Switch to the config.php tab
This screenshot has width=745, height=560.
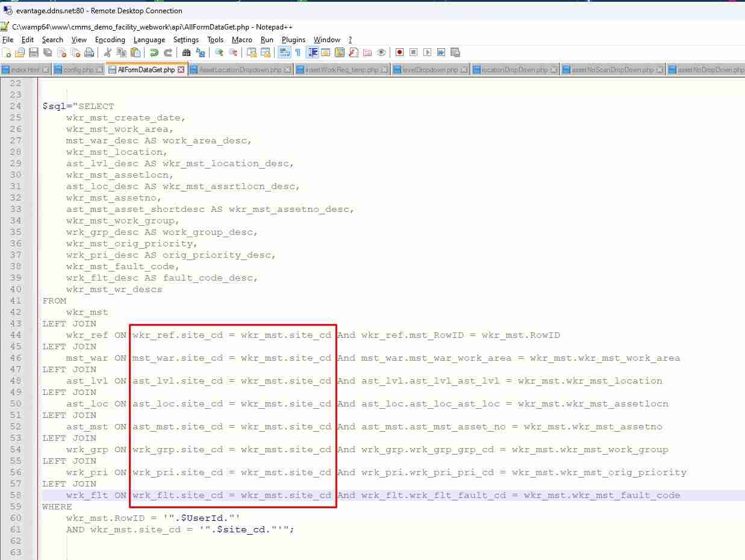[x=78, y=70]
